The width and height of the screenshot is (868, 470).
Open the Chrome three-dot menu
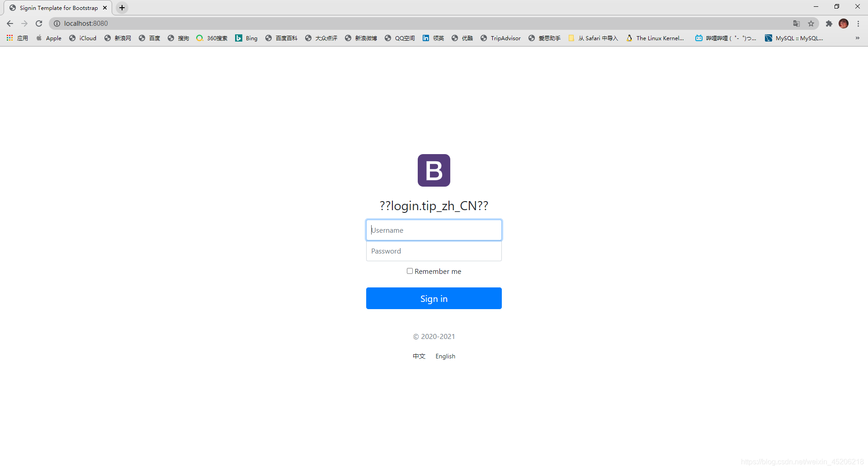click(x=859, y=23)
